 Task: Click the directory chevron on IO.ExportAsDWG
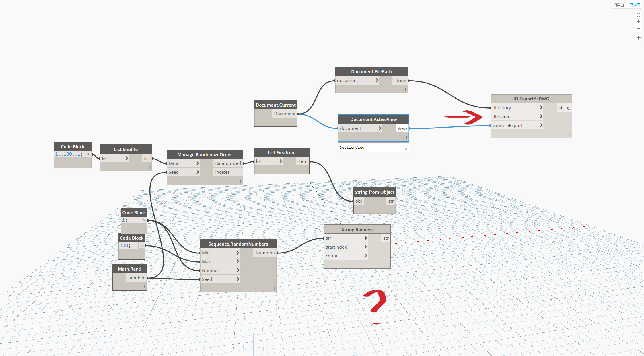541,107
